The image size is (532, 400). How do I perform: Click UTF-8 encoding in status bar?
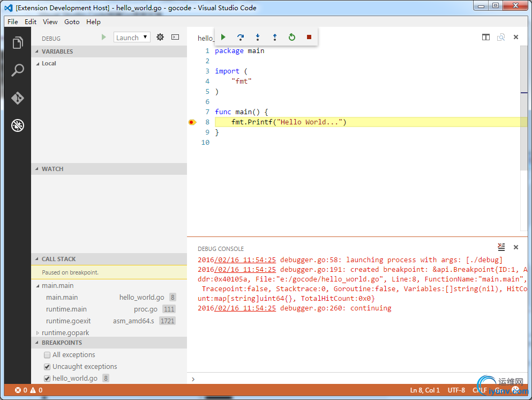click(x=456, y=390)
